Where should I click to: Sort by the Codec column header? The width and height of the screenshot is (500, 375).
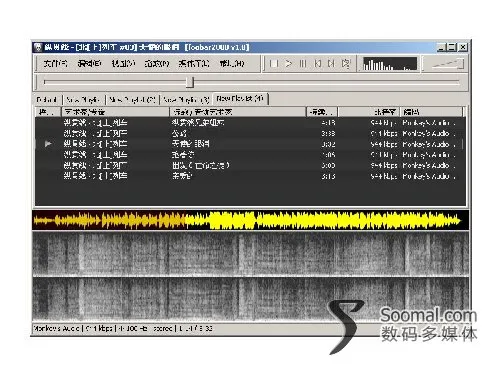(x=431, y=112)
